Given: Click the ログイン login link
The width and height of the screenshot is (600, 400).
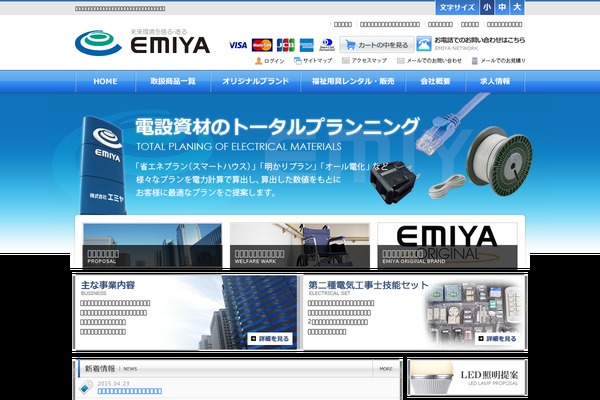Looking at the screenshot, I should [x=270, y=61].
